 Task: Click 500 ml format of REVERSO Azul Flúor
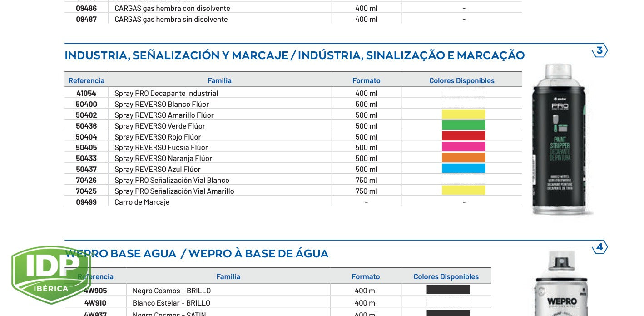(366, 169)
